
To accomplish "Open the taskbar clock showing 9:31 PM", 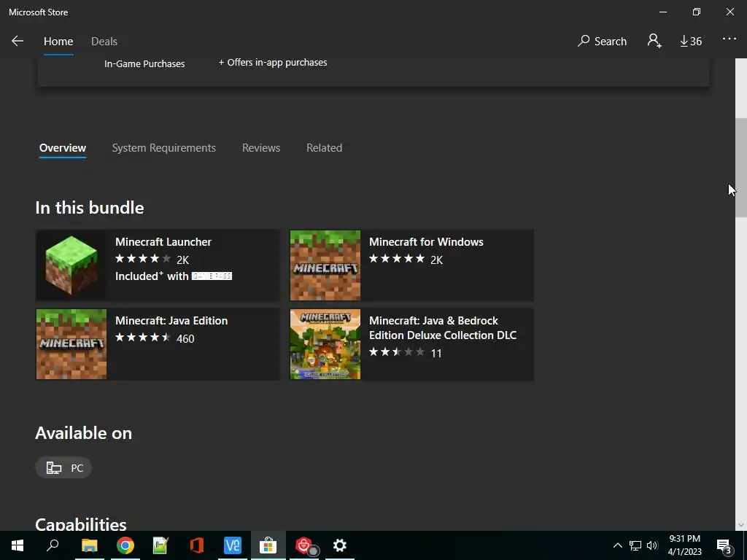I will 684,545.
